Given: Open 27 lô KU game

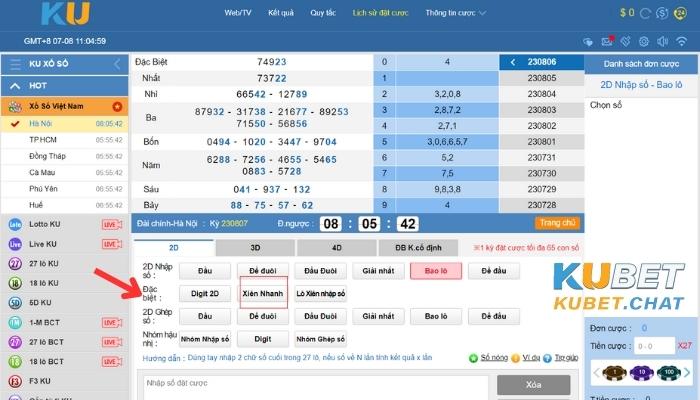Looking at the screenshot, I should [44, 263].
